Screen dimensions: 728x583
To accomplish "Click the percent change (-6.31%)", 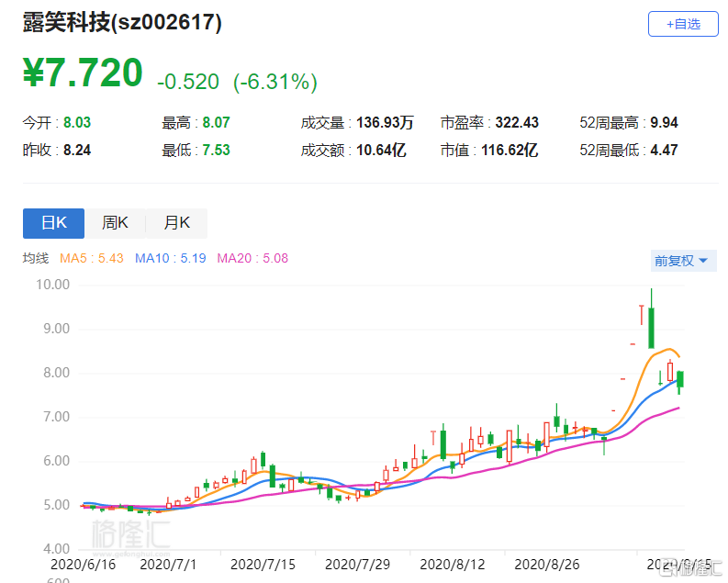I will pos(275,82).
